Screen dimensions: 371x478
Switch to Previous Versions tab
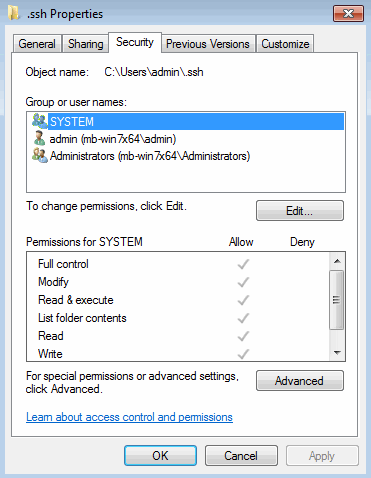[208, 44]
